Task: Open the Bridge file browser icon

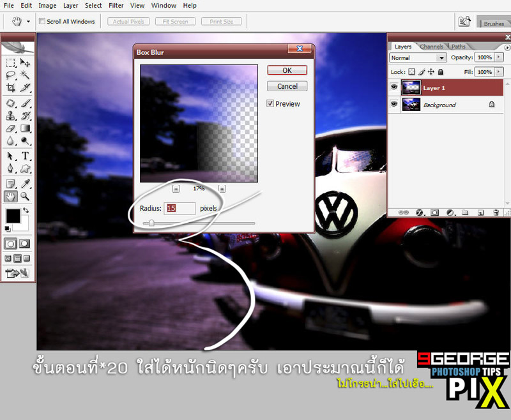Action: 464,22
